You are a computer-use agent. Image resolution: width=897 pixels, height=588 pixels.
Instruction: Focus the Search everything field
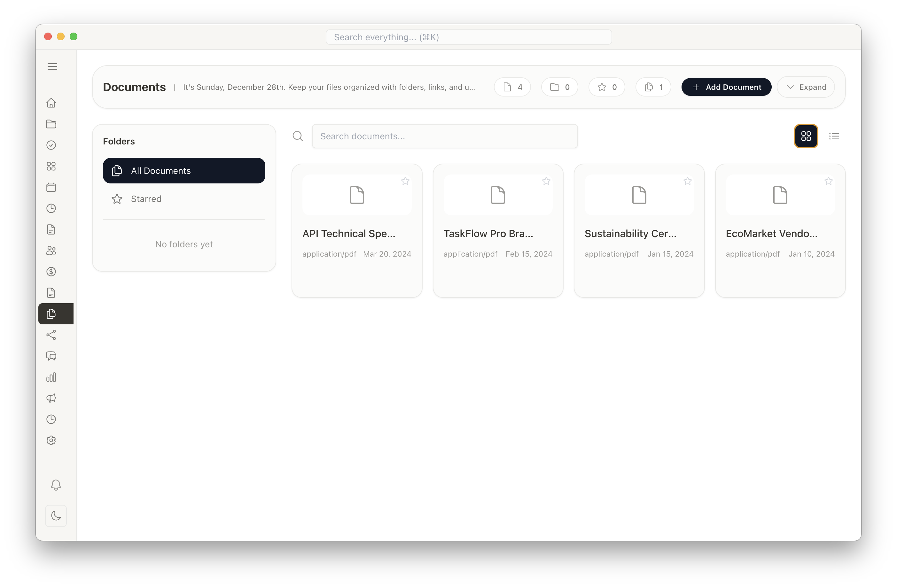point(468,37)
